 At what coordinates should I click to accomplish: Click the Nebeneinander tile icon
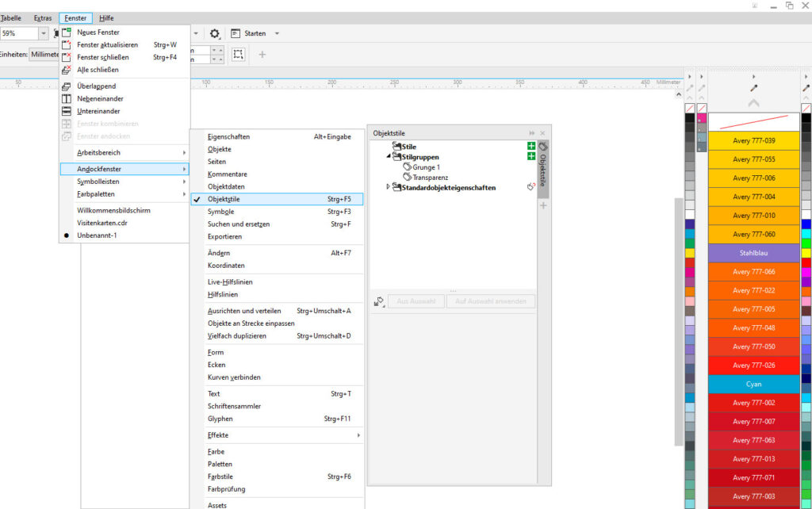(67, 98)
